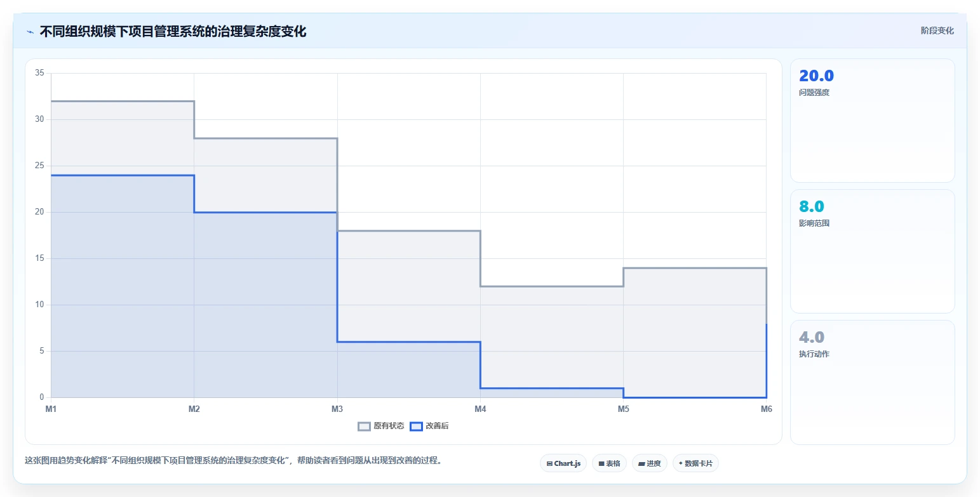Click the gray 原有状态 legend swatch
980x497 pixels.
(364, 426)
